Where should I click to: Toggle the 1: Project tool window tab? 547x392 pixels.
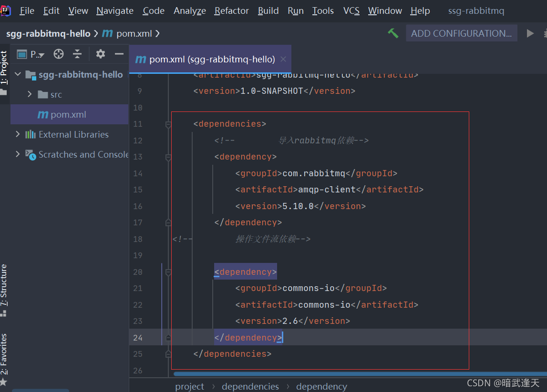[4, 67]
